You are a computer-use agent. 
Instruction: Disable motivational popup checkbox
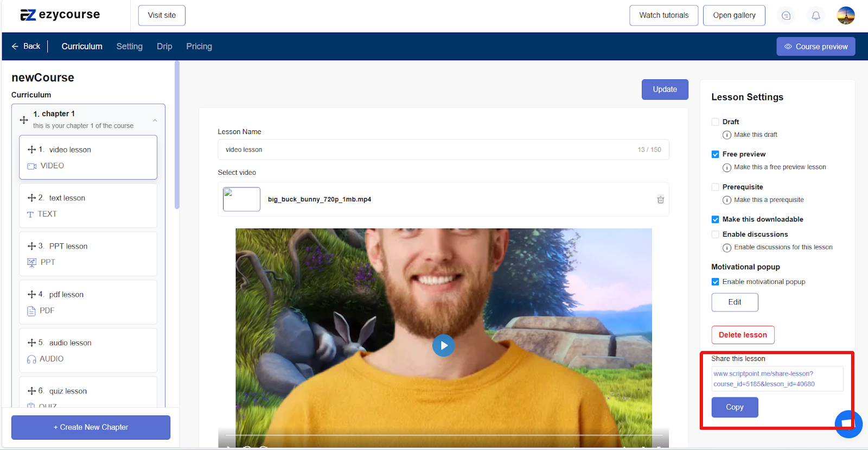[x=715, y=282]
